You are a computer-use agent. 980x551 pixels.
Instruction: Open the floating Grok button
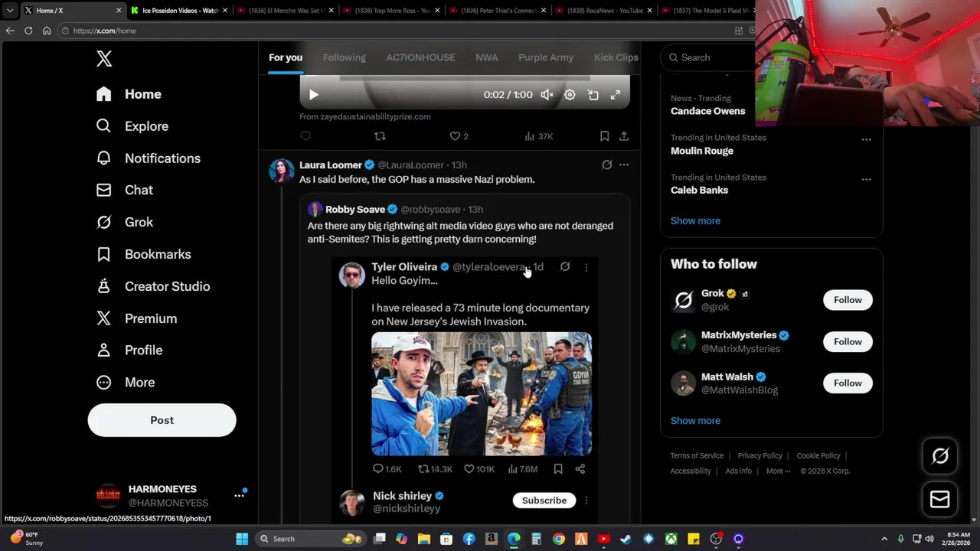(x=940, y=456)
